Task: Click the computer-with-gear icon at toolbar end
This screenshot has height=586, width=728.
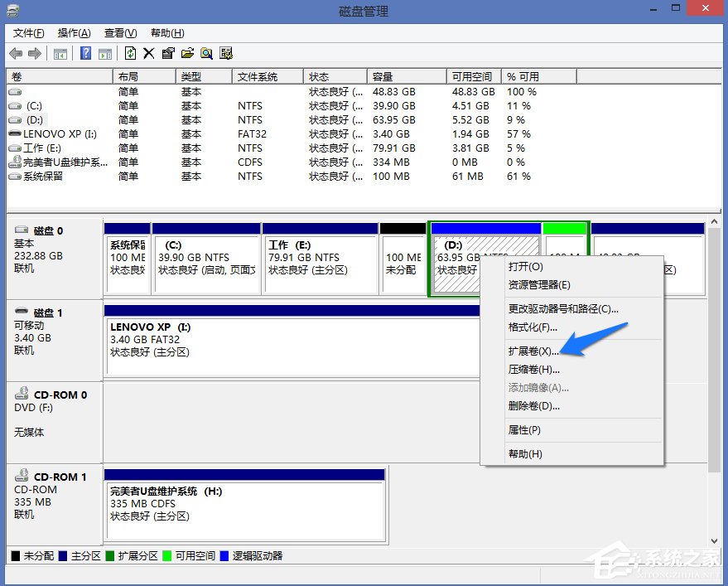Action: (226, 53)
